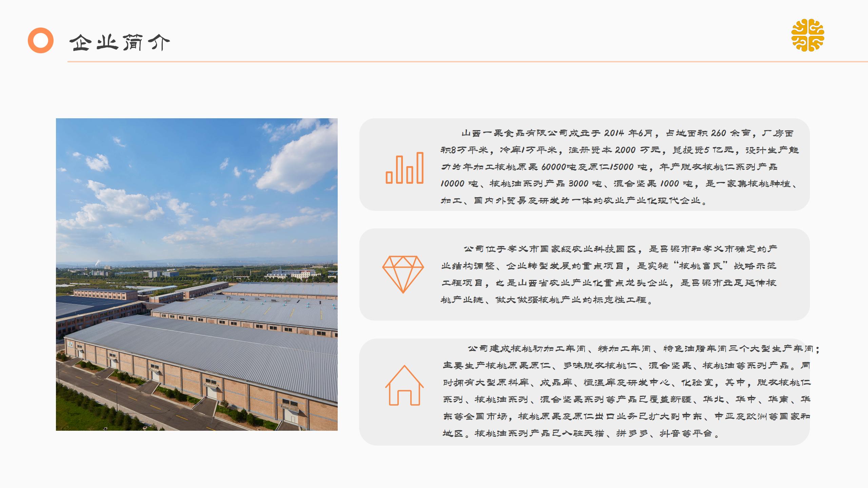The image size is (868, 488).
Task: Click the 企业简介 heading
Action: point(119,43)
